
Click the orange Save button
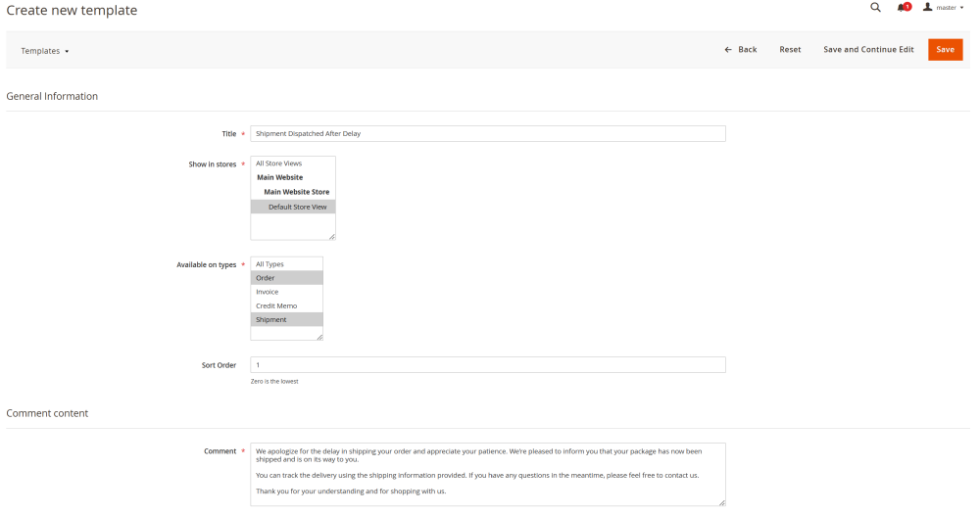pyautogui.click(x=945, y=49)
